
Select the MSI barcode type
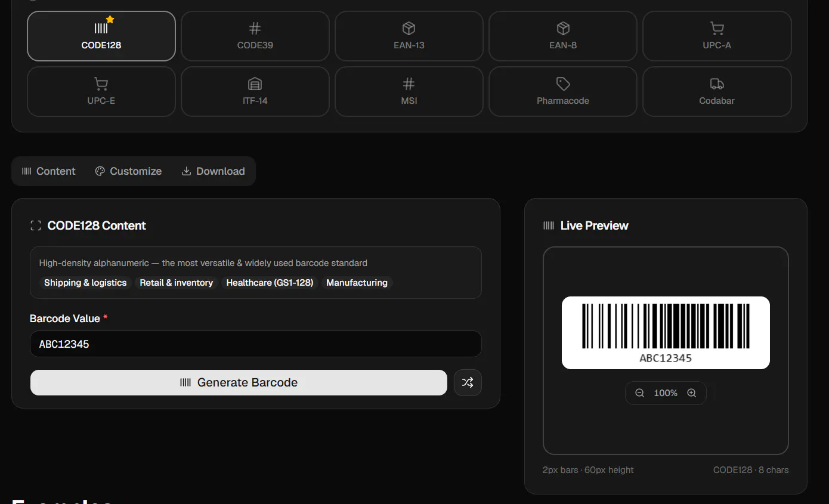point(409,91)
